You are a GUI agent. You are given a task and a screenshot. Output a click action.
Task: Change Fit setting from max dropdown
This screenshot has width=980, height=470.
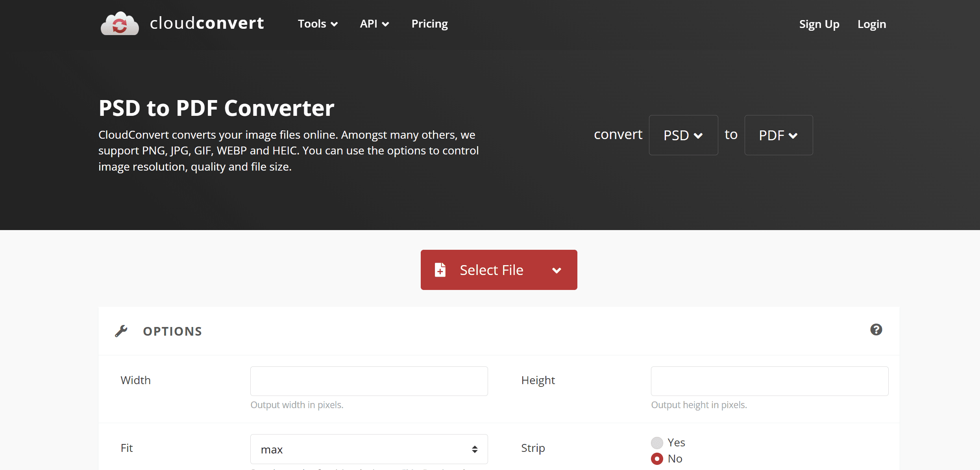point(370,450)
